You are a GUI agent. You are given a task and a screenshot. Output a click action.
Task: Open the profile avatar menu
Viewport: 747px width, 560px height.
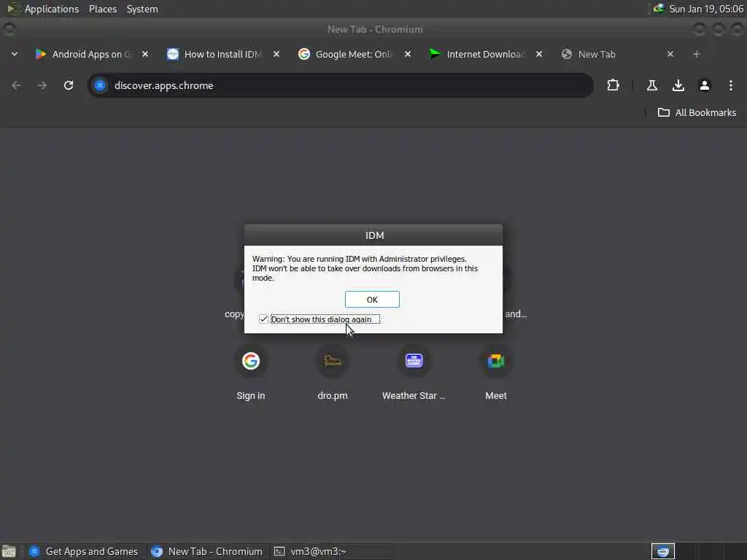(x=705, y=85)
